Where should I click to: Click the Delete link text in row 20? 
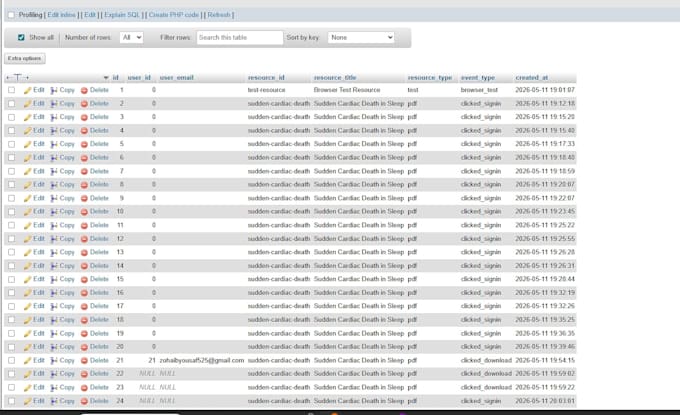tap(99, 346)
